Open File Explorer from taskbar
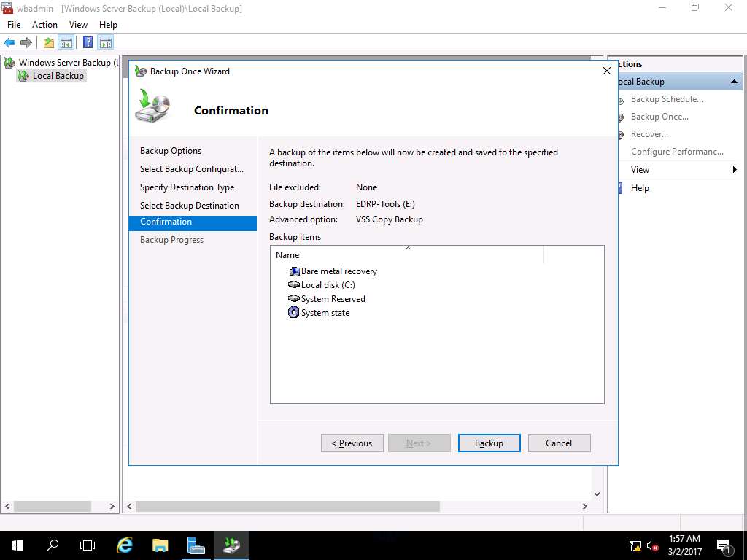 [160, 545]
